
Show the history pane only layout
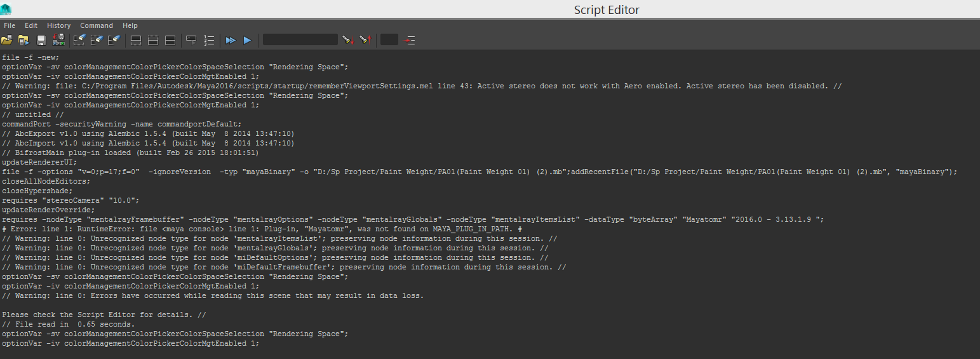pyautogui.click(x=136, y=40)
